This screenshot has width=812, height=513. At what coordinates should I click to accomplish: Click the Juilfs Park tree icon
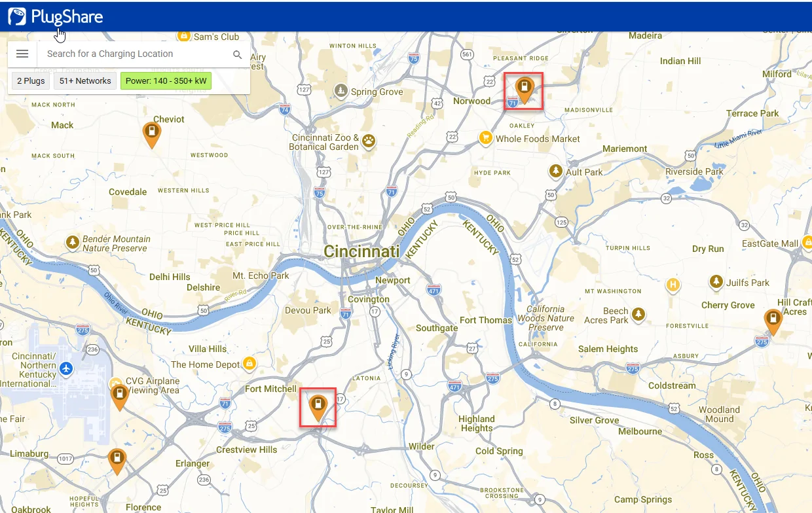click(x=716, y=282)
